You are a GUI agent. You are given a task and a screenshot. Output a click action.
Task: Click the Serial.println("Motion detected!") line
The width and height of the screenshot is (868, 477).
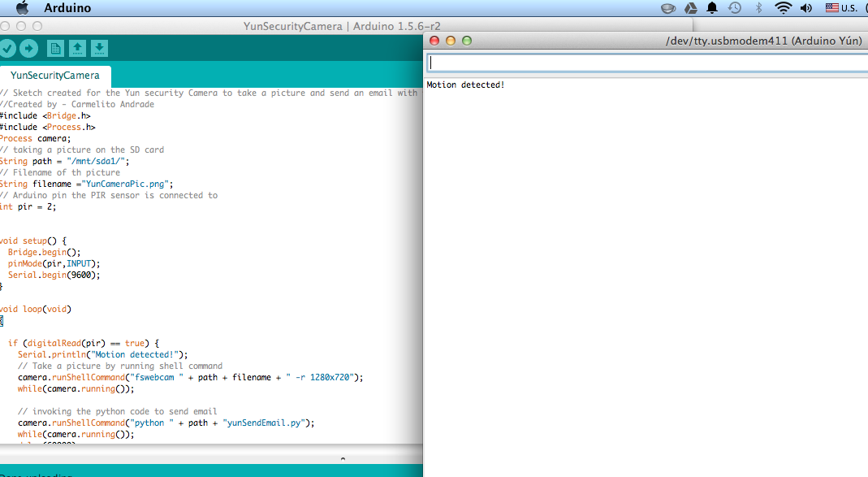[102, 354]
